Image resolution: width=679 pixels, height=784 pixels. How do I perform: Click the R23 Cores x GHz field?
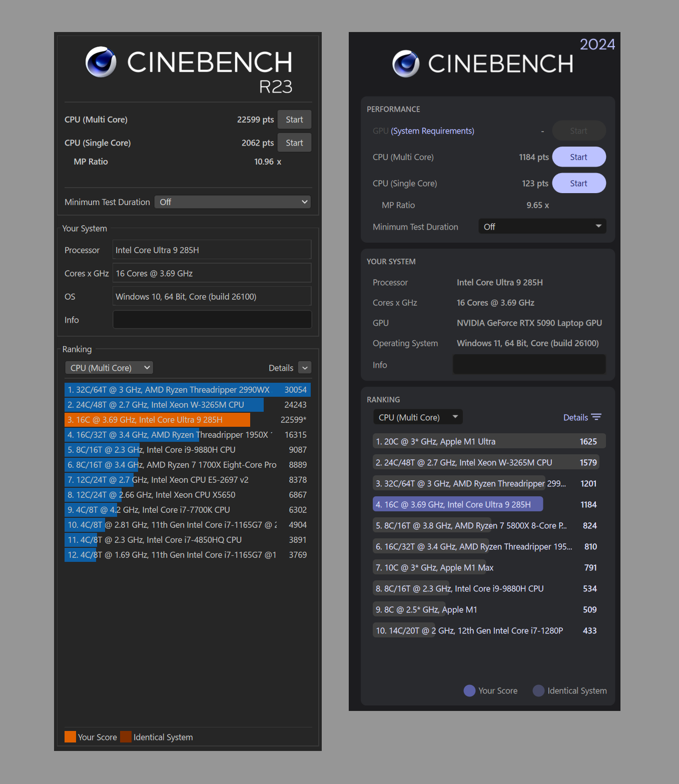(x=212, y=273)
